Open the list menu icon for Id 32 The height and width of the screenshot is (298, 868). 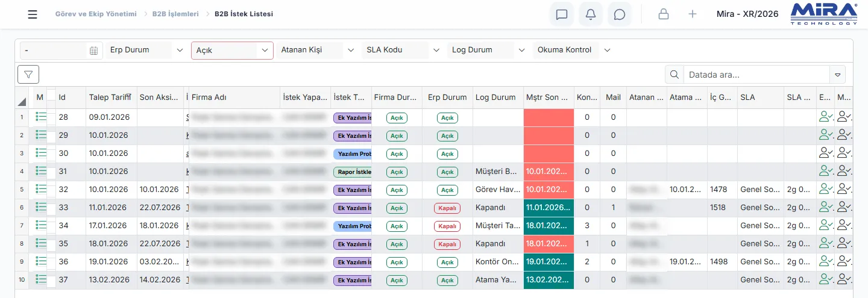(41, 189)
